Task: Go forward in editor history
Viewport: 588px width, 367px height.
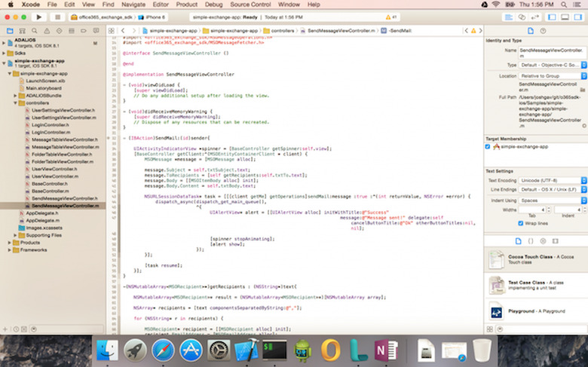Action: pyautogui.click(x=133, y=31)
